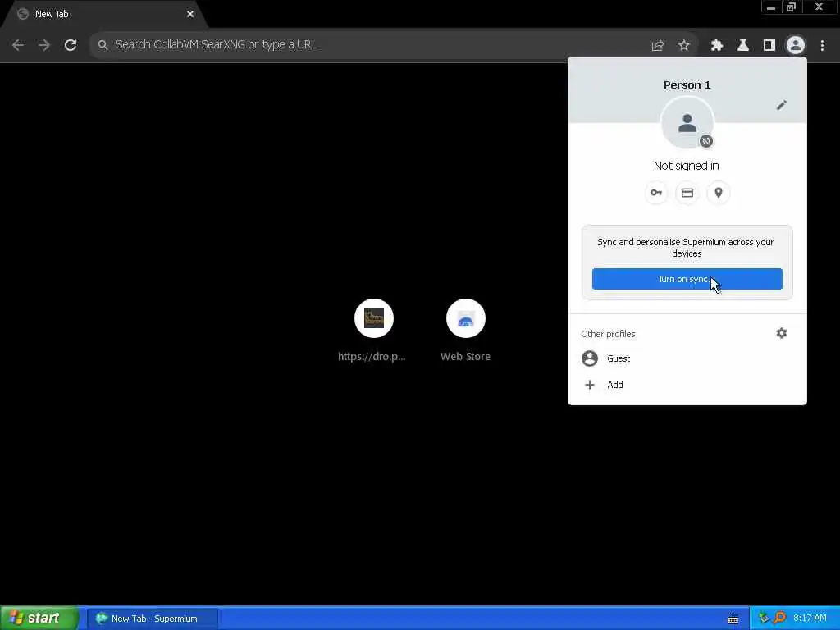Click the Not signed in text
The width and height of the screenshot is (840, 630).
coord(687,166)
